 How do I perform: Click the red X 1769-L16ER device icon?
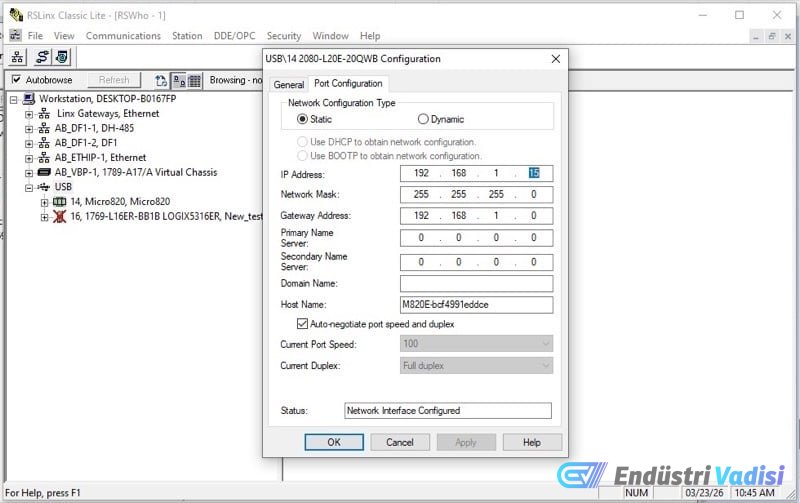pos(60,216)
